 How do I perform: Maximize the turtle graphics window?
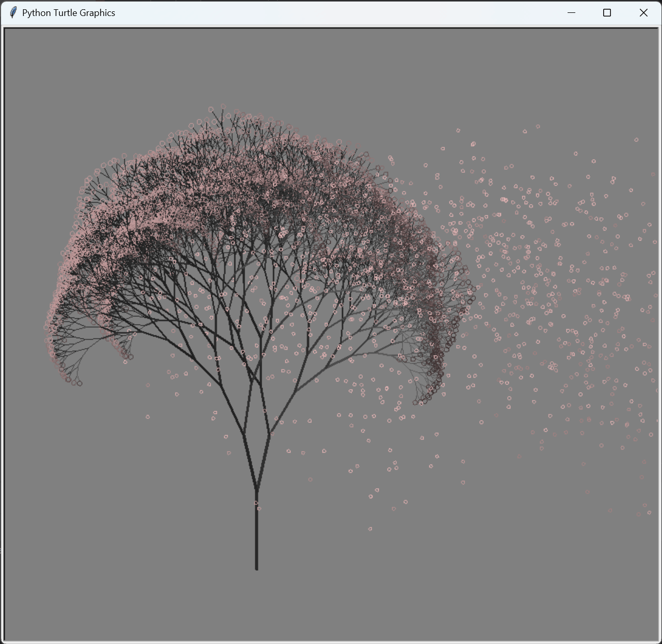pyautogui.click(x=607, y=12)
